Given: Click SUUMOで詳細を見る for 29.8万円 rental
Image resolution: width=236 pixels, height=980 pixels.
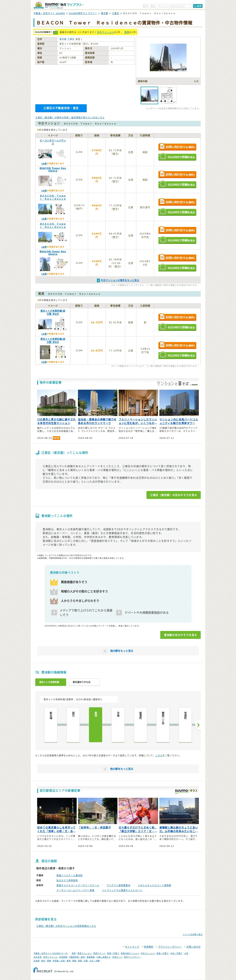Looking at the screenshot, I should tap(177, 355).
